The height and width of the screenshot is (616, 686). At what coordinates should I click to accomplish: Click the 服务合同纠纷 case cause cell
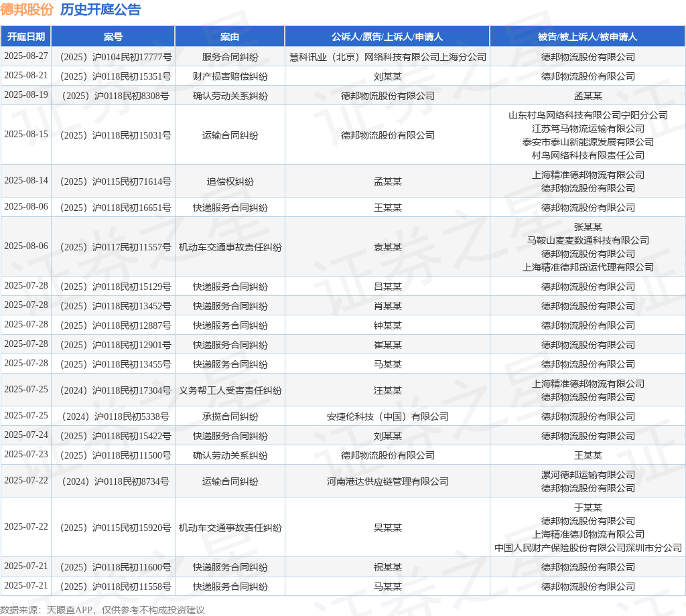tap(230, 58)
